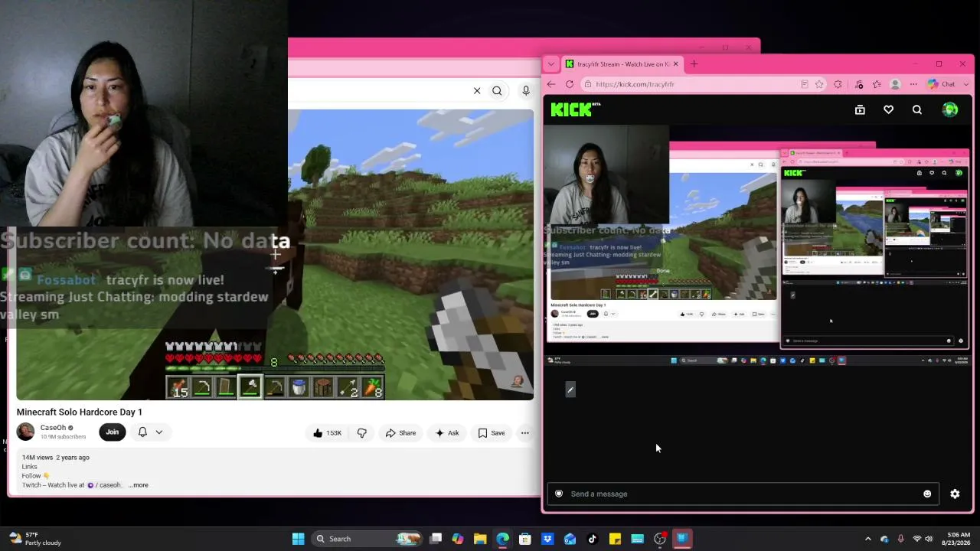980x551 pixels.
Task: Click the pencil edit icon on the Kick stream
Action: tap(570, 390)
